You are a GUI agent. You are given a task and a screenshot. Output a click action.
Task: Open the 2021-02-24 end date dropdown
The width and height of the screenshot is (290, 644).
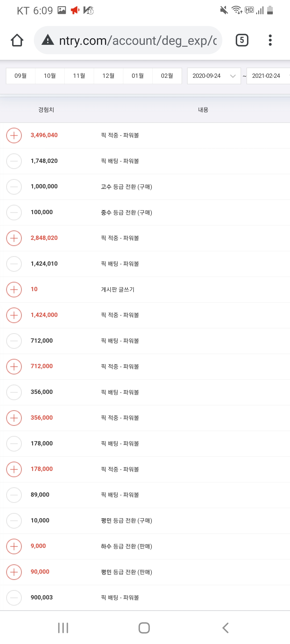pos(268,76)
